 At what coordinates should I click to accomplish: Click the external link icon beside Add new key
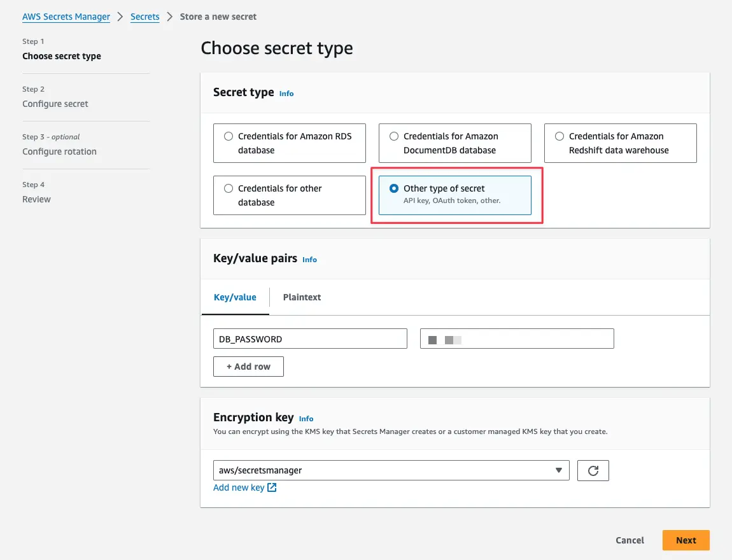coord(272,487)
